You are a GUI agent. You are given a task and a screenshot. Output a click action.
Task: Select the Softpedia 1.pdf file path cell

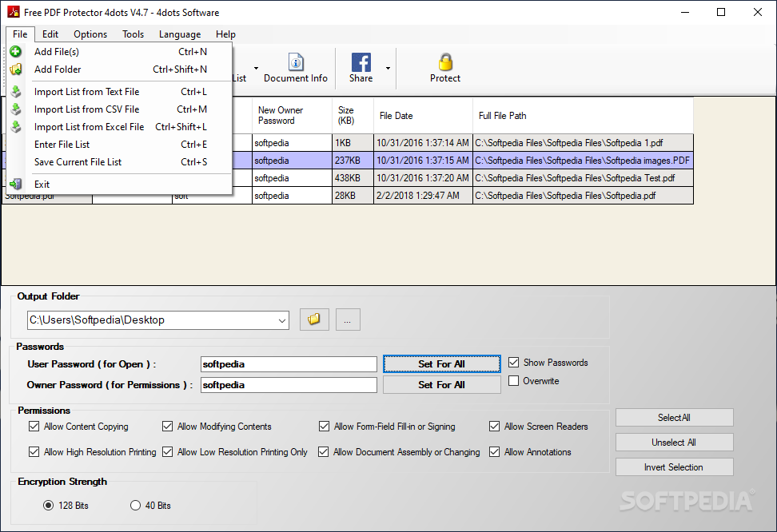click(584, 143)
